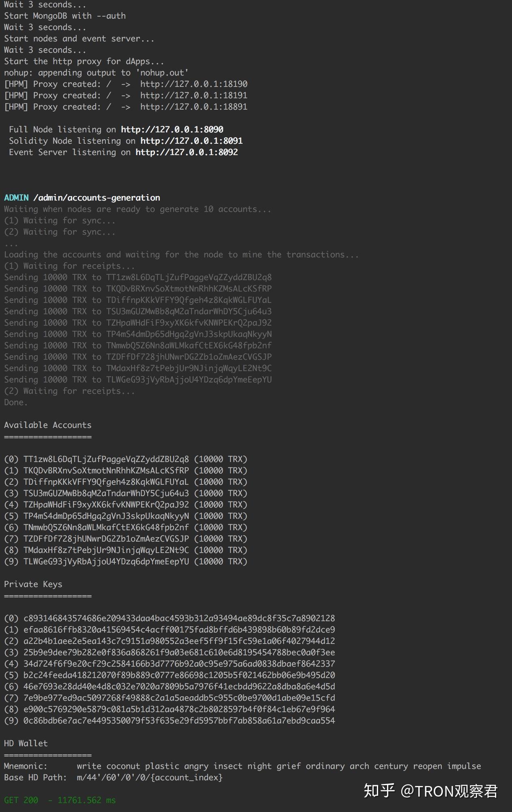Click the Available Accounts heading

pyautogui.click(x=47, y=425)
